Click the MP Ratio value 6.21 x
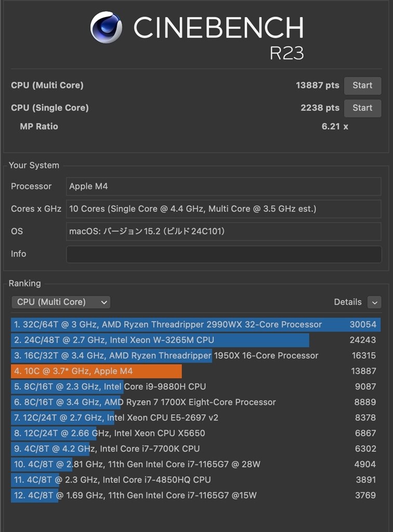Viewport: 393px width, 532px height. [335, 127]
